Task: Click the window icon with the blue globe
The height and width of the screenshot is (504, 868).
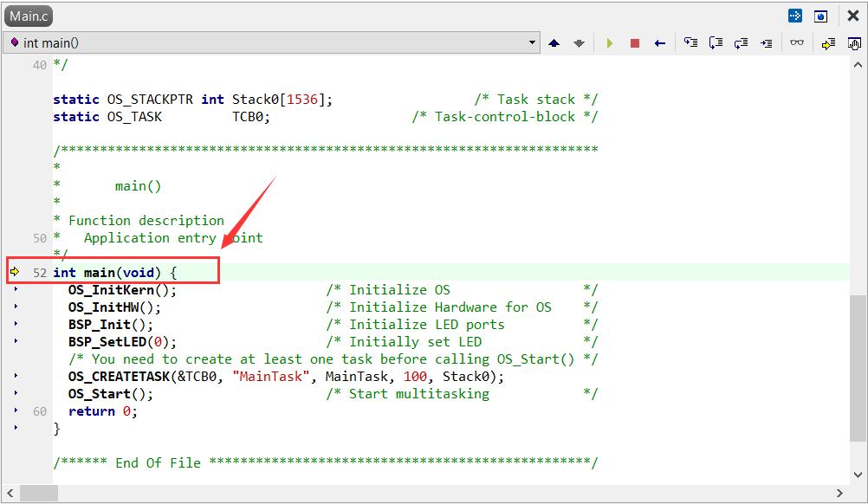Action: pyautogui.click(x=820, y=16)
